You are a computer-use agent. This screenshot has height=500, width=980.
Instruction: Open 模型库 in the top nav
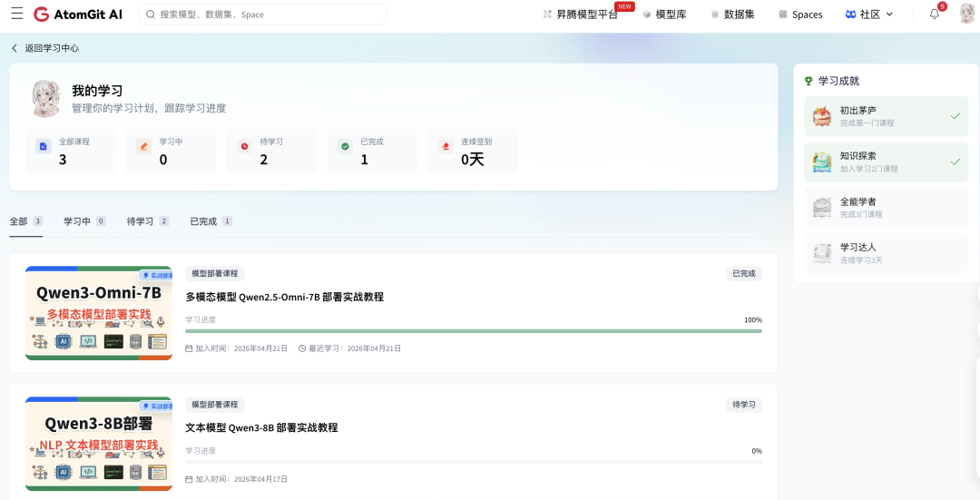tap(664, 15)
